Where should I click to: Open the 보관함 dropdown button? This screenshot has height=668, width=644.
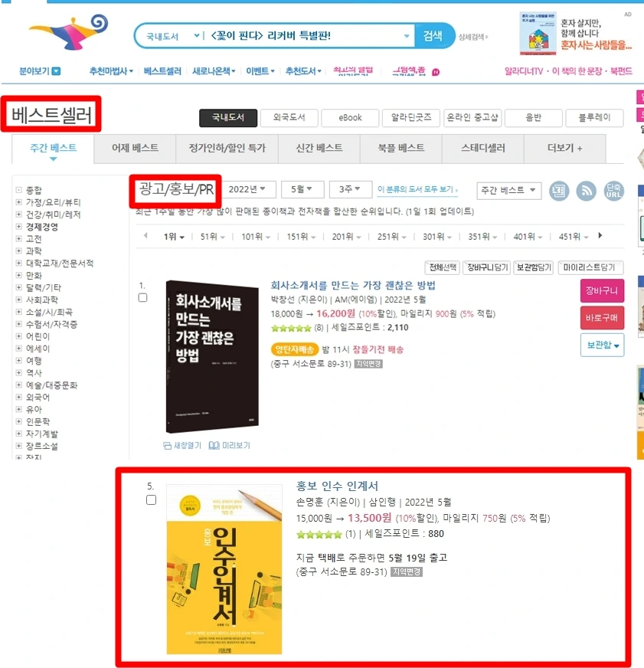pyautogui.click(x=602, y=345)
